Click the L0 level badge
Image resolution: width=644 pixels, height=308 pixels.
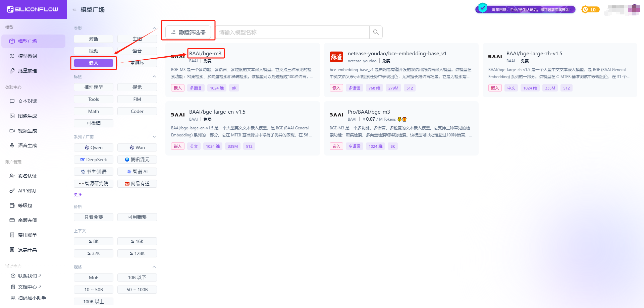[x=590, y=10]
